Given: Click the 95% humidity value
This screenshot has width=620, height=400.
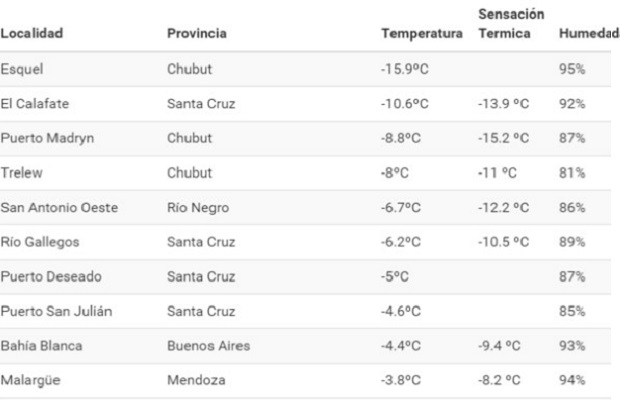Looking at the screenshot, I should 572,69.
